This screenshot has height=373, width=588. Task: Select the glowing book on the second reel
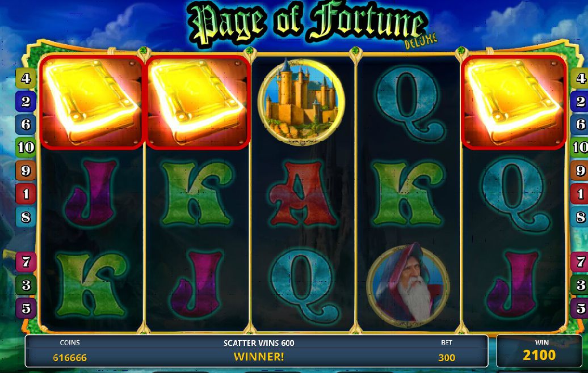click(x=198, y=102)
